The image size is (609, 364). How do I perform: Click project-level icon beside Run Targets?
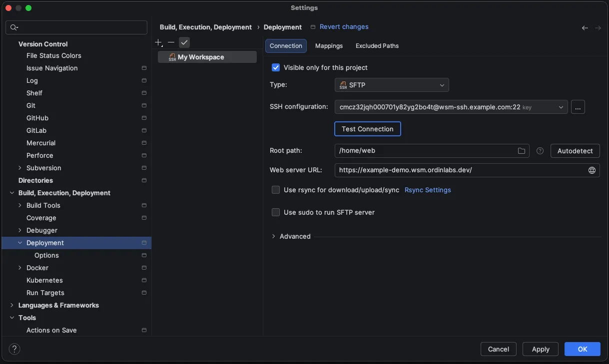(x=144, y=293)
